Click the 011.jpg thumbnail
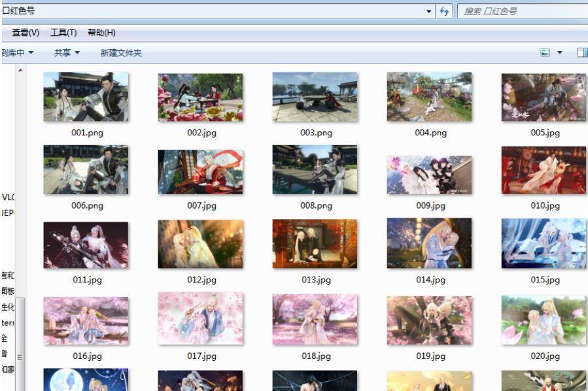The width and height of the screenshot is (588, 391). tap(86, 245)
